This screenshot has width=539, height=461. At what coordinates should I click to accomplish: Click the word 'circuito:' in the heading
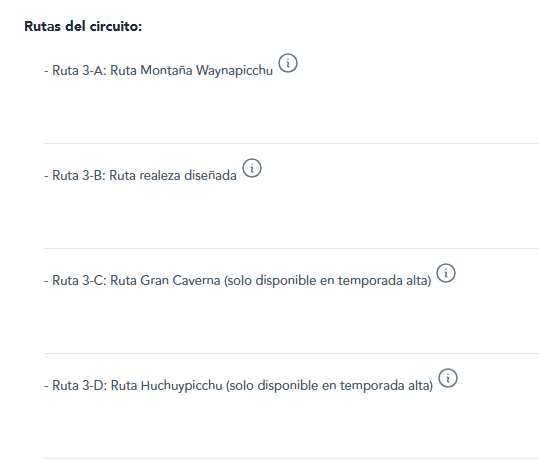(x=116, y=26)
